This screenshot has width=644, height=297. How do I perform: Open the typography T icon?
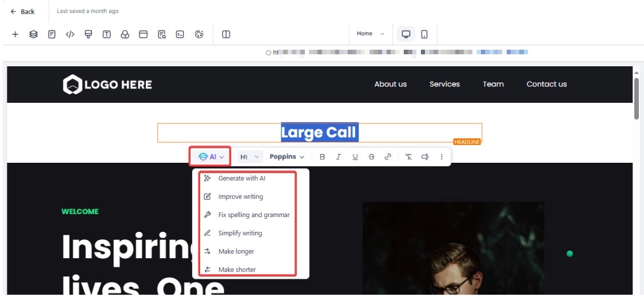(107, 34)
